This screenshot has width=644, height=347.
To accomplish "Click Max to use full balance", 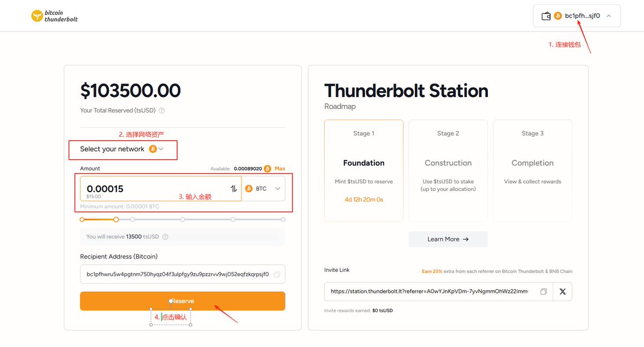I will (280, 168).
